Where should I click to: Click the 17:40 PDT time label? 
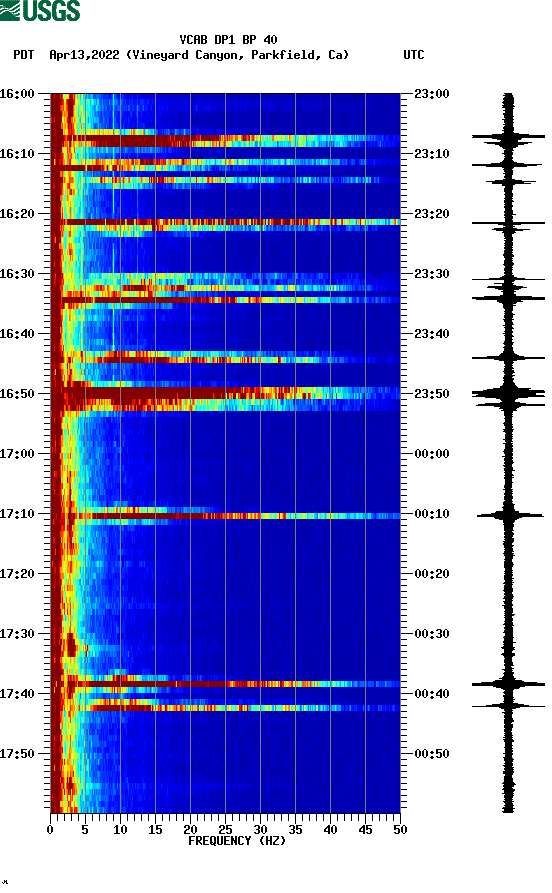(x=17, y=694)
